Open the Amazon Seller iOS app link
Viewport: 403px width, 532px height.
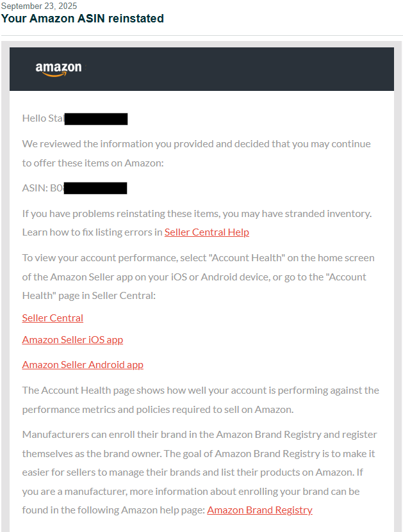pos(72,340)
